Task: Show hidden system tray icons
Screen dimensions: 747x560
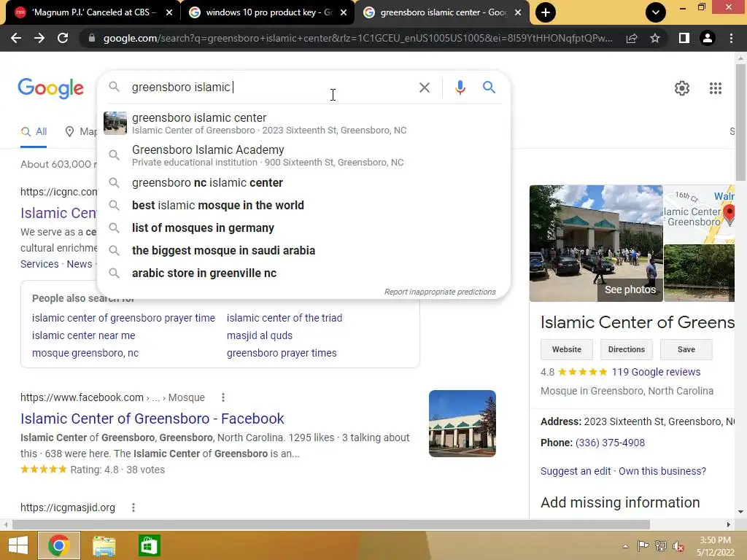Action: (x=625, y=546)
